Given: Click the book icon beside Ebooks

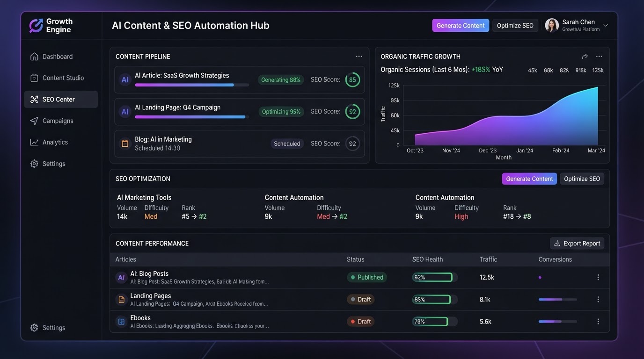Looking at the screenshot, I should click(x=121, y=322).
